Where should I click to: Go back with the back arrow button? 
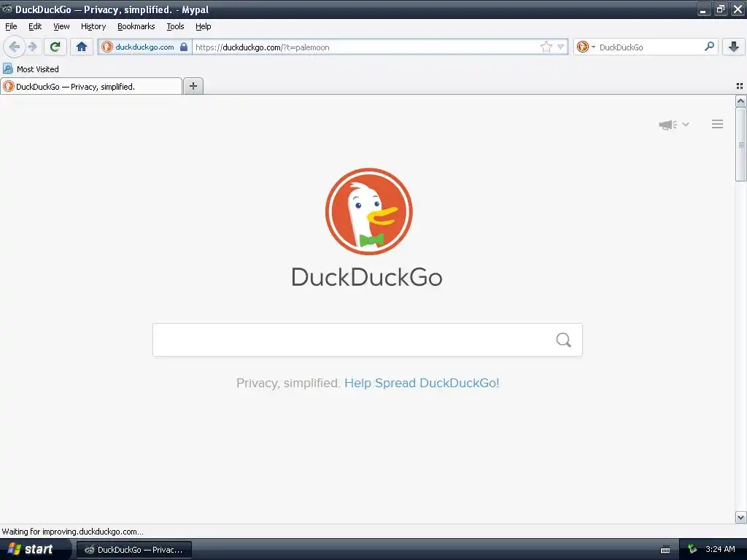tap(14, 47)
